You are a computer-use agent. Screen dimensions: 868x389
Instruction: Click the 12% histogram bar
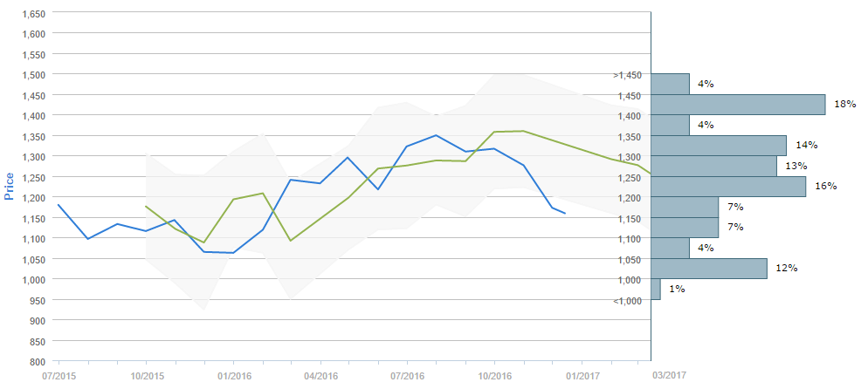pyautogui.click(x=709, y=269)
